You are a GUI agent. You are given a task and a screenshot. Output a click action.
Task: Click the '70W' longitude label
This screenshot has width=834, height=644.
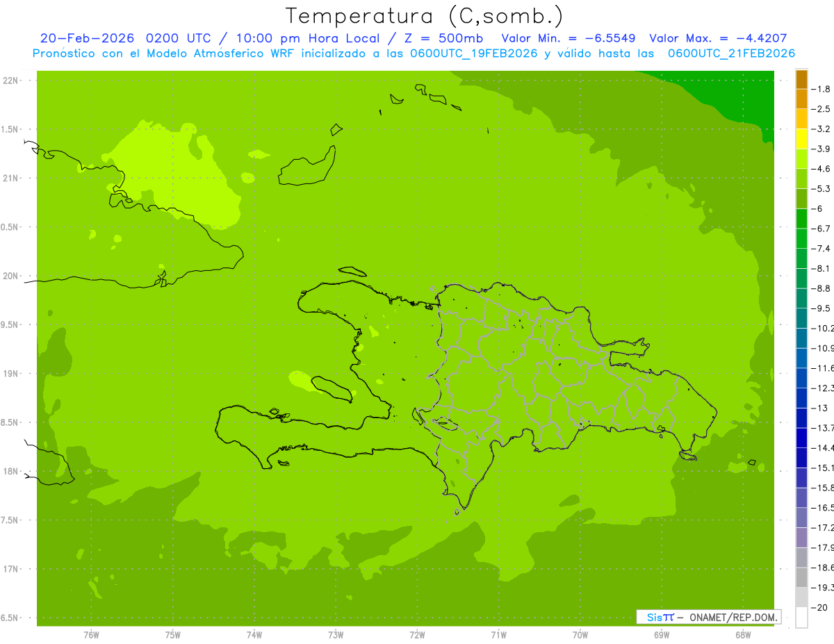point(580,634)
